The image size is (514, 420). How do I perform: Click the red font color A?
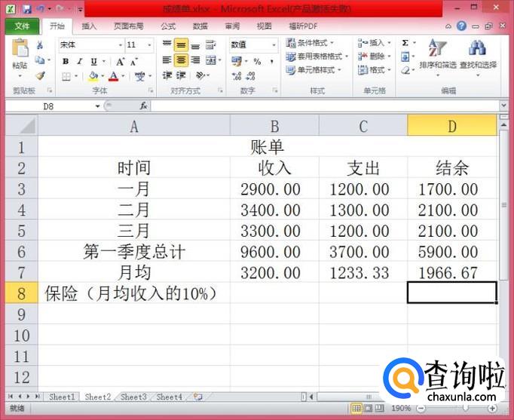tap(113, 76)
